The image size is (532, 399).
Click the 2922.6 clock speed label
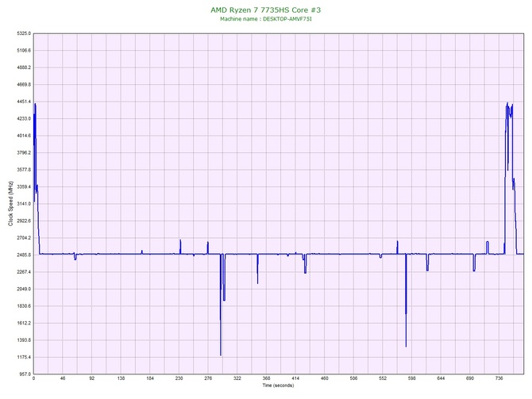click(x=24, y=221)
